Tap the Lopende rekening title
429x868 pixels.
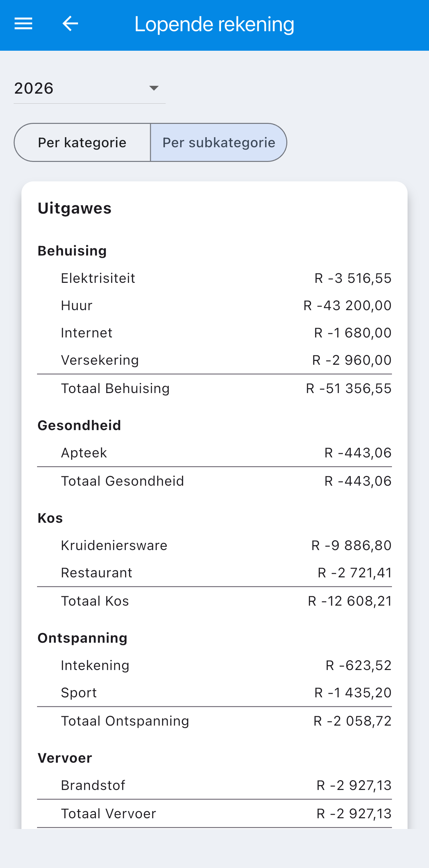214,24
